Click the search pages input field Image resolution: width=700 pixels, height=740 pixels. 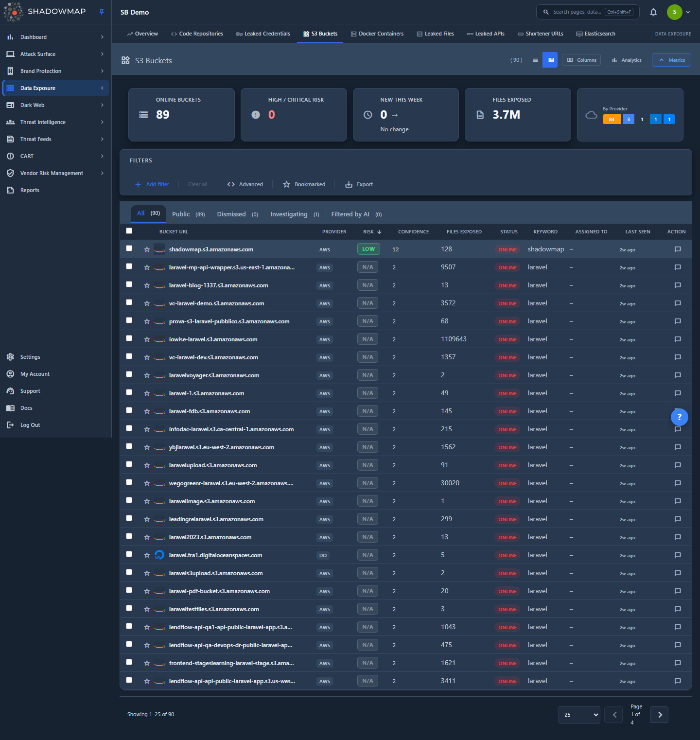(588, 12)
